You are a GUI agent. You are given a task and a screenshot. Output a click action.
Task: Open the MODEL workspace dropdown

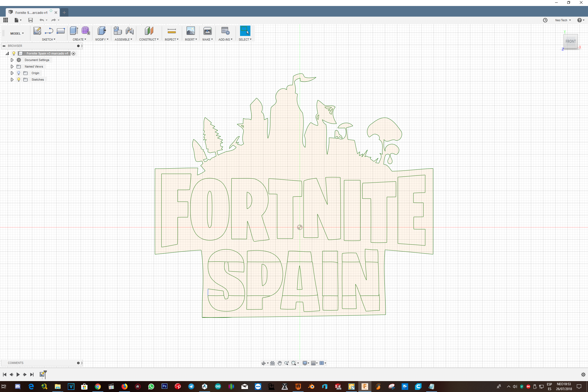coord(17,34)
